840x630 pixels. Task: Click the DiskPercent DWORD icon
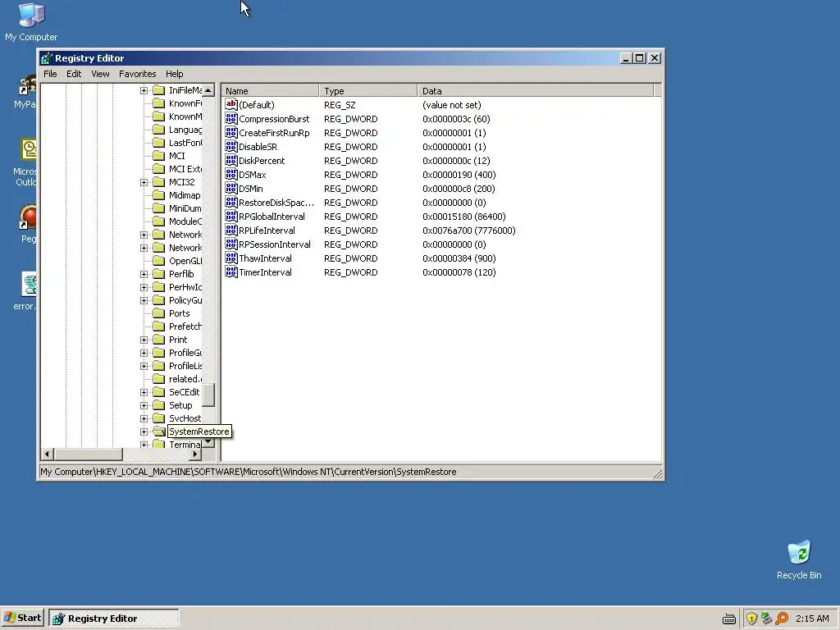coord(231,160)
